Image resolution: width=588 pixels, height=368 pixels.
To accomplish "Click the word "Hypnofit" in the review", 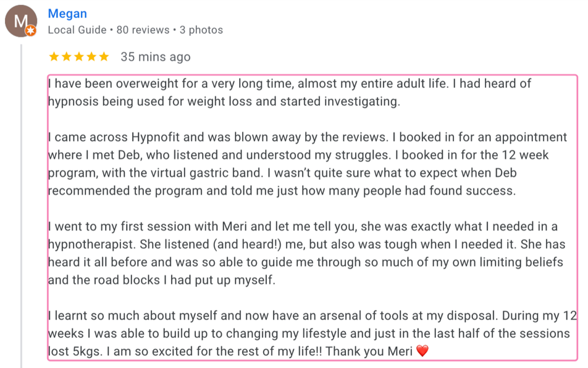I will [x=155, y=137].
